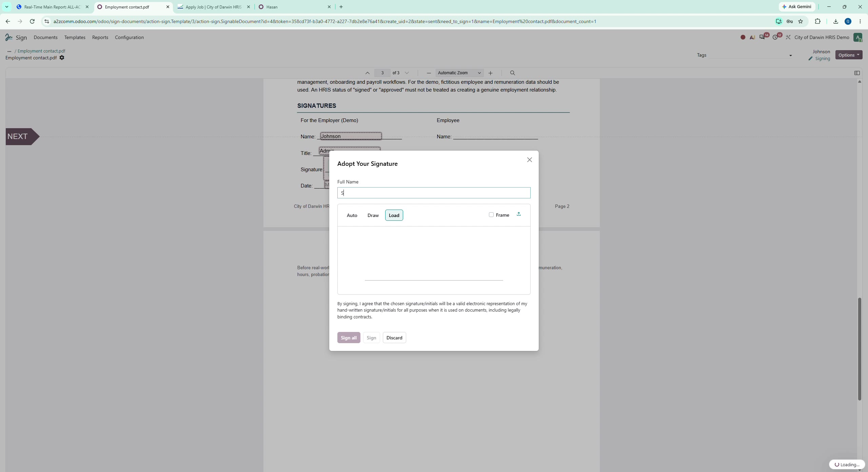Click the Sign app logo icon
The image size is (868, 472).
point(9,37)
